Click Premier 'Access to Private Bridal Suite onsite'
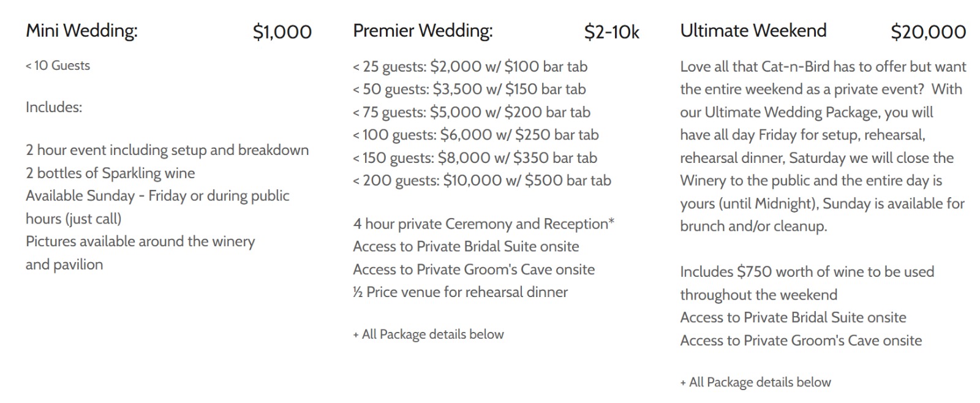 (x=466, y=247)
